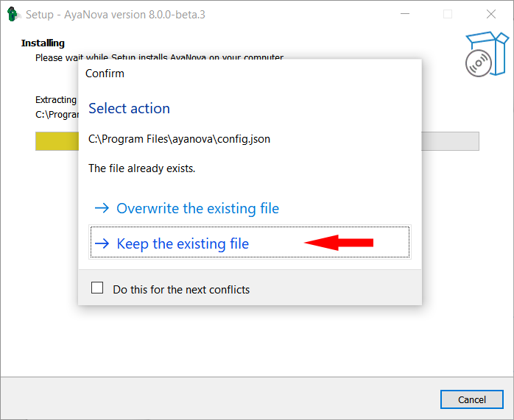Choose Overwrite the existing file
The width and height of the screenshot is (514, 420).
[250, 208]
